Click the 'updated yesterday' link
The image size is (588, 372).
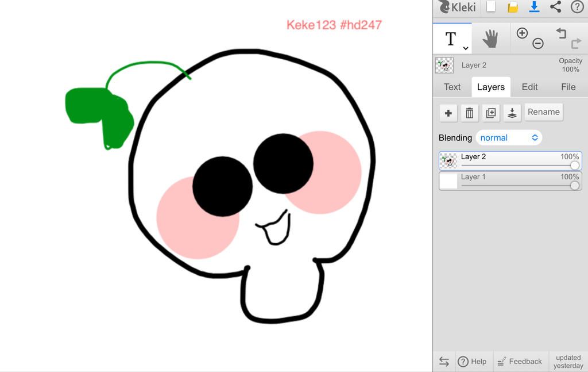[x=568, y=362]
